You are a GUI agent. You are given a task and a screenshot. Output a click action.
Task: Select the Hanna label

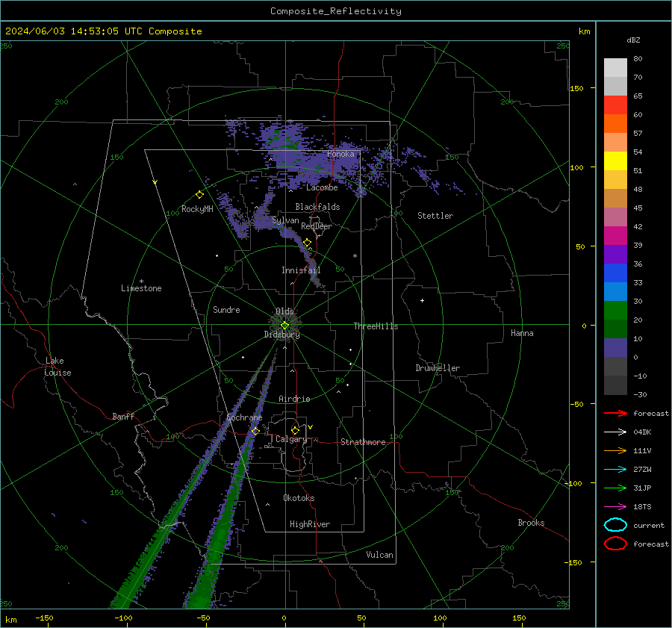[x=522, y=333]
